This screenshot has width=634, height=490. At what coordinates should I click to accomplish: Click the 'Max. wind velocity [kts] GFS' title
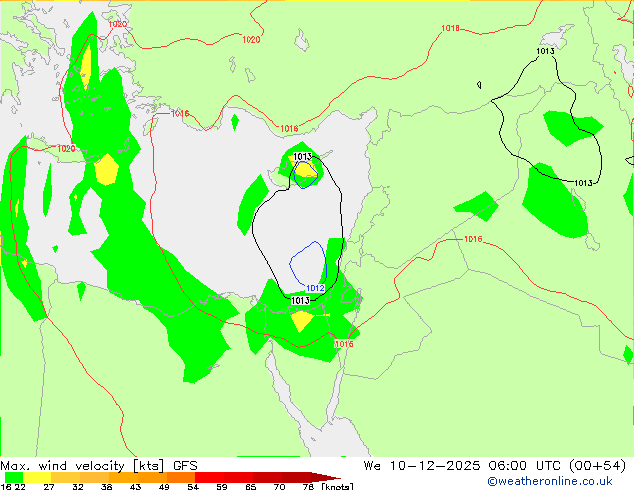tap(99, 465)
